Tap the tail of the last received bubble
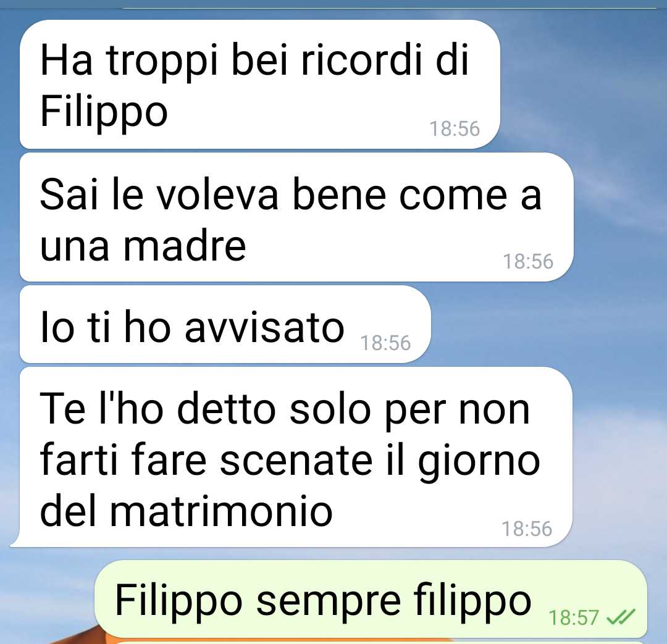This screenshot has height=644, width=667. pos(15,541)
